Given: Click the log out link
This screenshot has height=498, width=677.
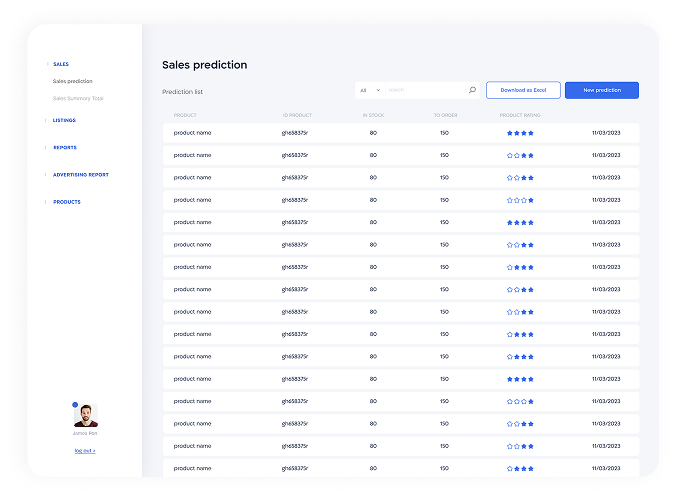Looking at the screenshot, I should [85, 451].
